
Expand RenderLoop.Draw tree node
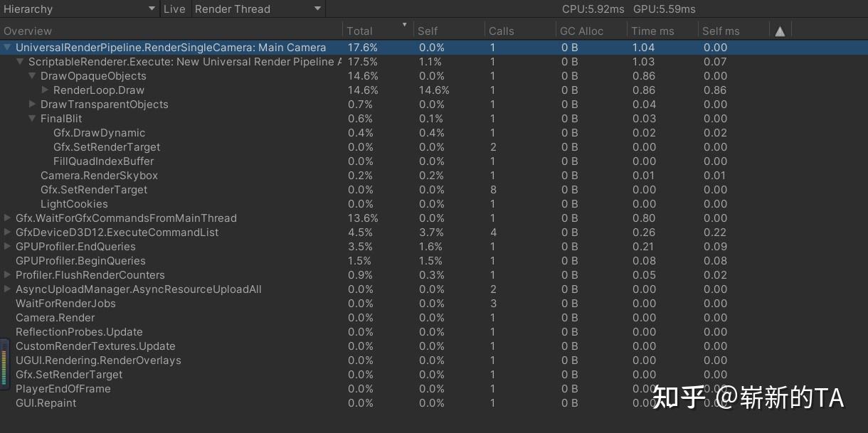click(x=46, y=90)
